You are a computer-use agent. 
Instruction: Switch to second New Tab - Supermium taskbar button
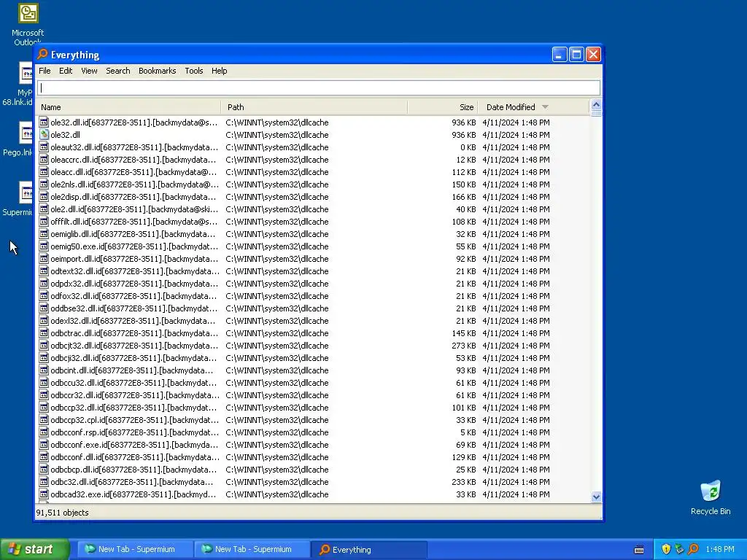252,549
